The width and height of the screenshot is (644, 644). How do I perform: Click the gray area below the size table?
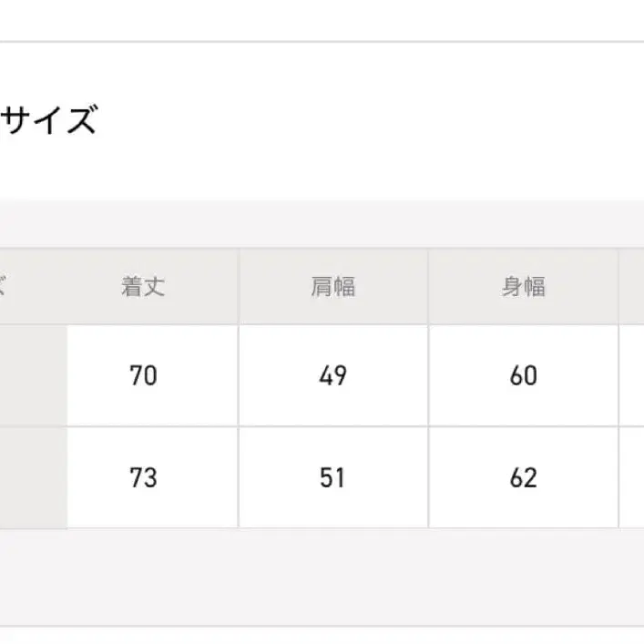[322, 576]
